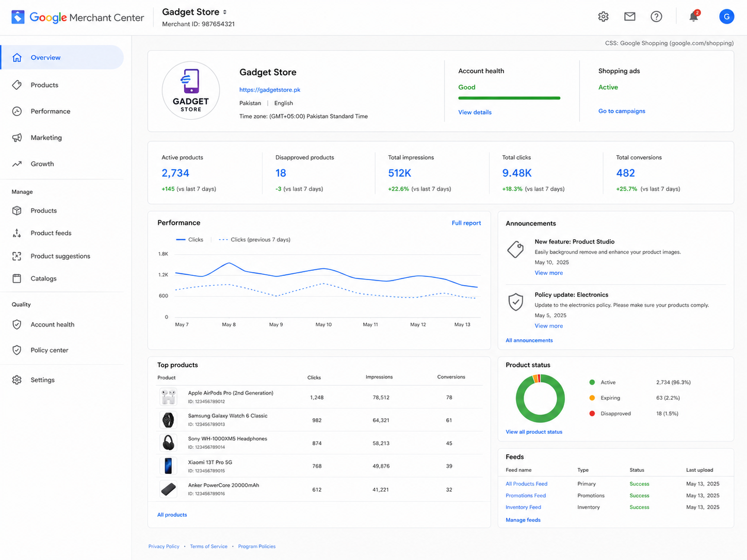
Task: View more about Product Studio feature
Action: click(x=548, y=273)
